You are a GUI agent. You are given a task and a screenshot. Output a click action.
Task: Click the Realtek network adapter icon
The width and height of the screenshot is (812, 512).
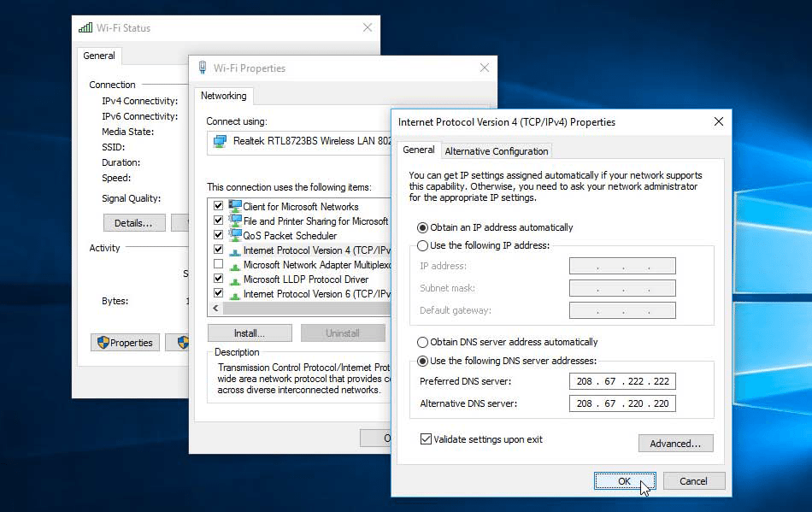pos(220,141)
